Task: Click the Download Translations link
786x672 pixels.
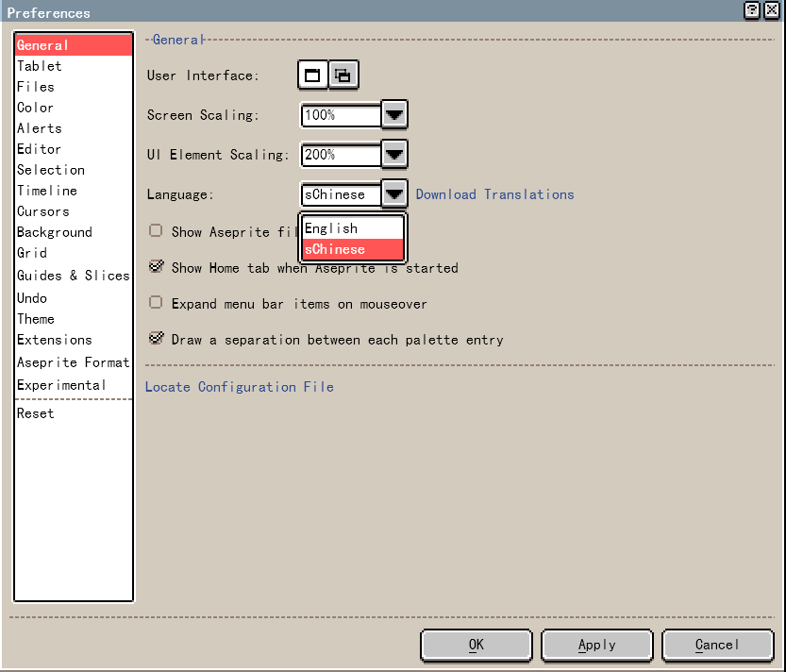Action: [494, 194]
